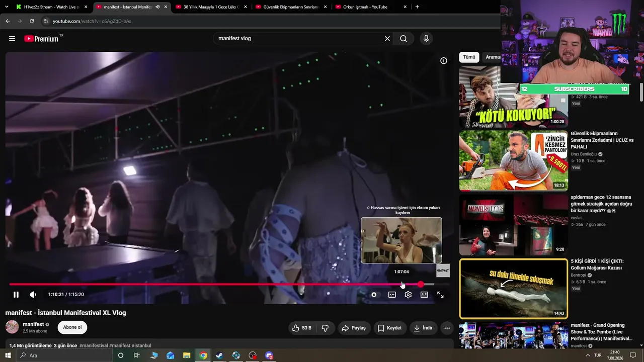Go back in the browser
The width and height of the screenshot is (644, 362).
click(x=8, y=21)
